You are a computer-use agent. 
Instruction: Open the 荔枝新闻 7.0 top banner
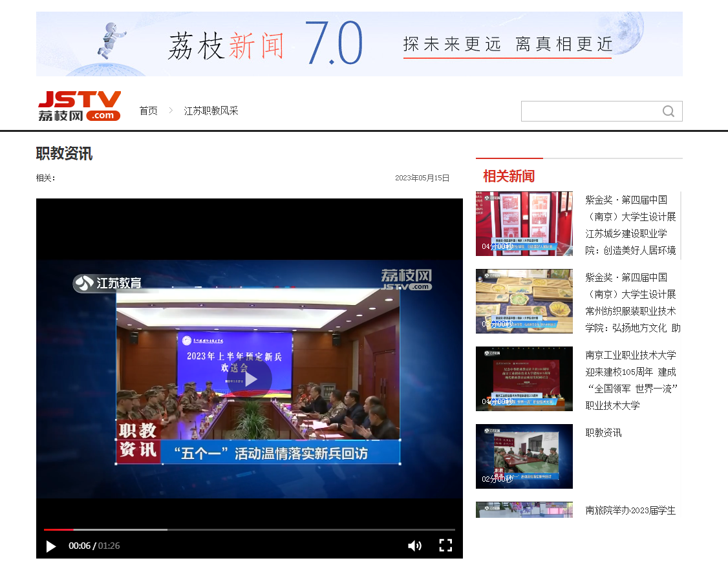(359, 44)
